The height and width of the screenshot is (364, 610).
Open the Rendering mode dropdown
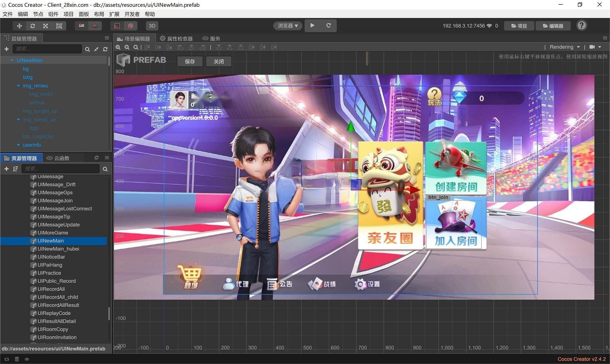[565, 47]
